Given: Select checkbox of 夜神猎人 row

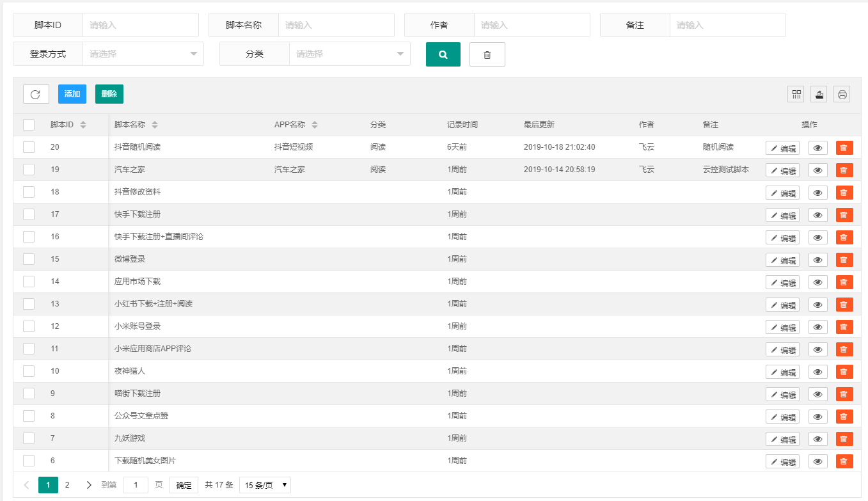Looking at the screenshot, I should click(29, 371).
